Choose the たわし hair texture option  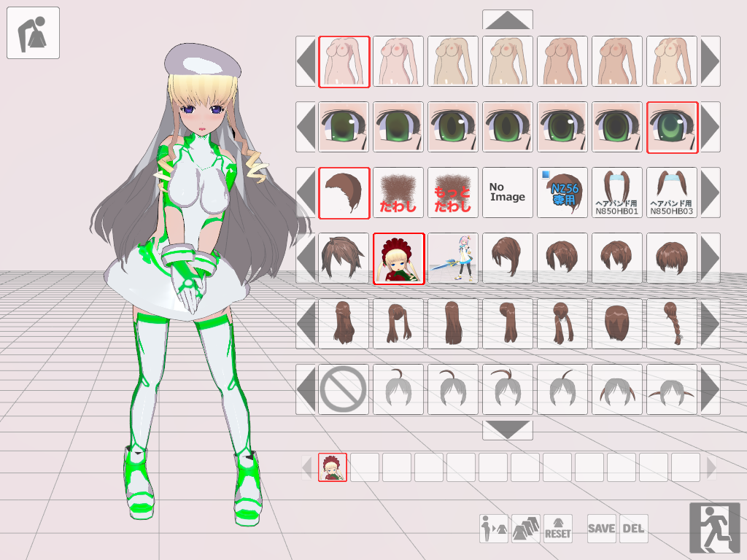point(398,192)
